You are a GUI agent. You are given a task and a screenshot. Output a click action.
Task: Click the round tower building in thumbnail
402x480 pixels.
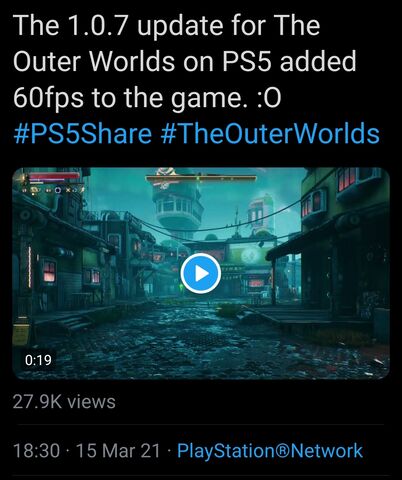click(x=178, y=207)
